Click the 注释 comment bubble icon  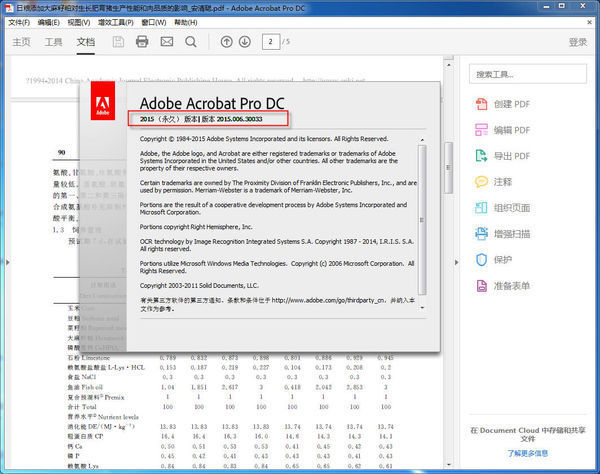(481, 182)
